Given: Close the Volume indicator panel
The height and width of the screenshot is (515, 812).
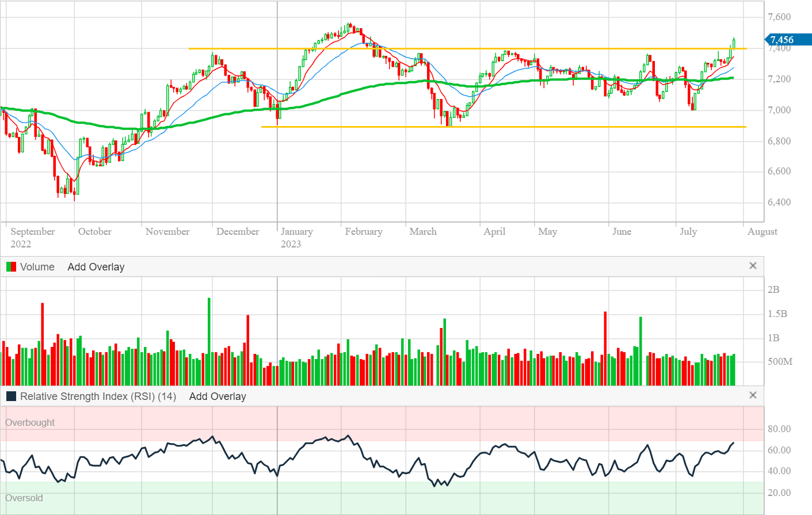Looking at the screenshot, I should [752, 266].
